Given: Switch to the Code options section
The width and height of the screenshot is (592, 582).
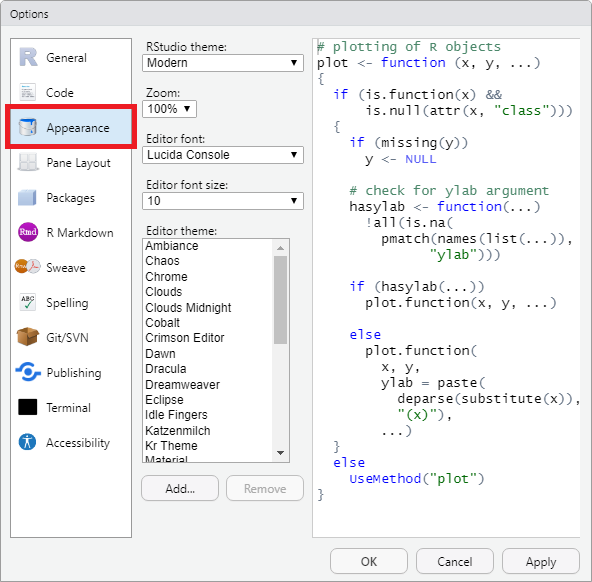Looking at the screenshot, I should point(71,93).
